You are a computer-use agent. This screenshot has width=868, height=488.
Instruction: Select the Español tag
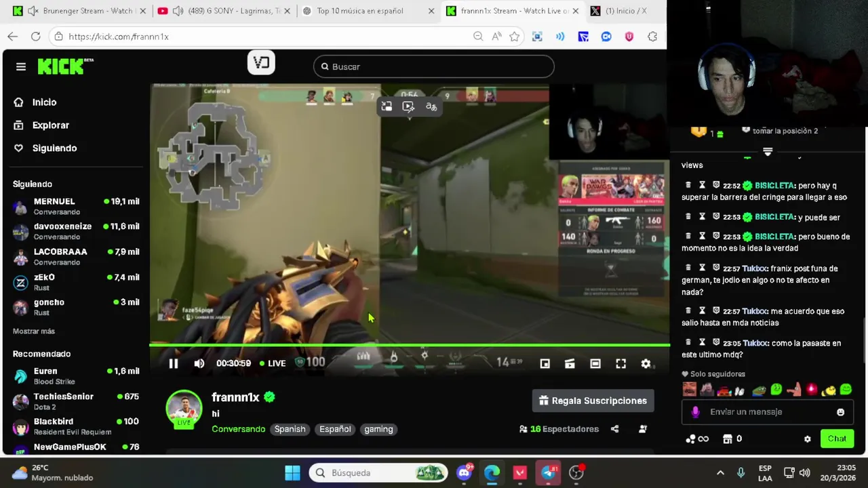(335, 429)
